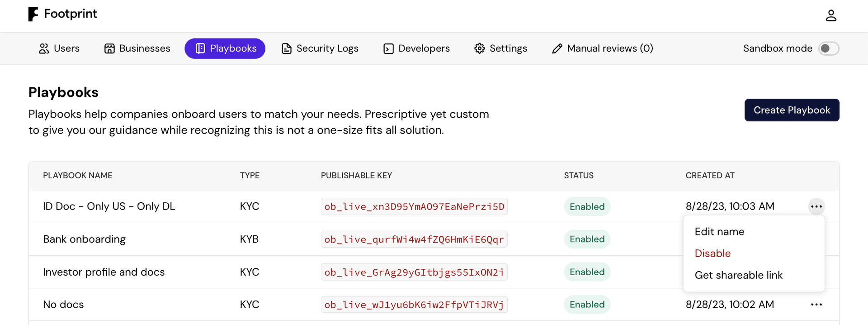
Task: Click KYC type in No docs row
Action: click(x=250, y=305)
